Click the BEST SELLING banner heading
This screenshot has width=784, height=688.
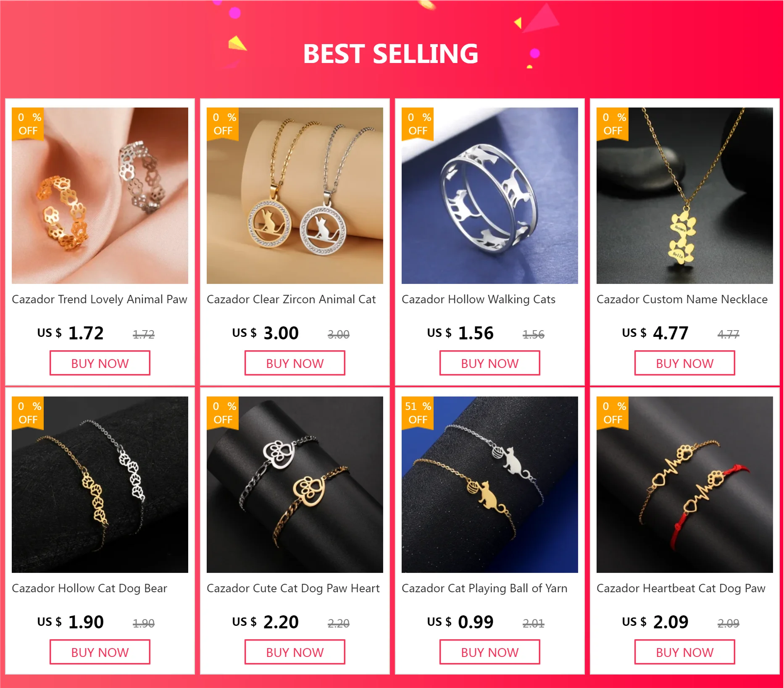pos(391,54)
